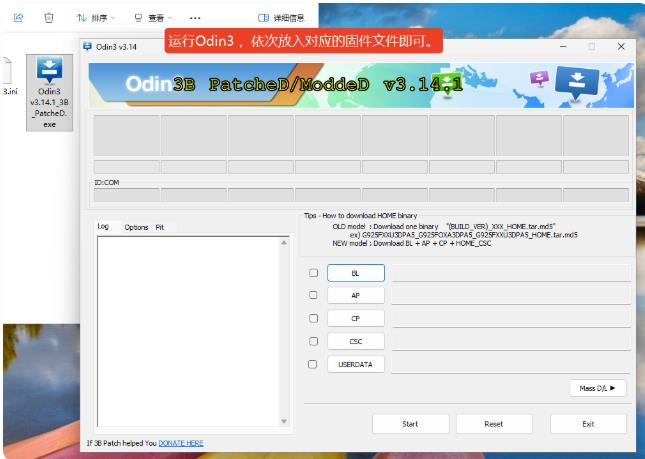645x459 pixels.
Task: Click the BL file button
Action: (356, 273)
